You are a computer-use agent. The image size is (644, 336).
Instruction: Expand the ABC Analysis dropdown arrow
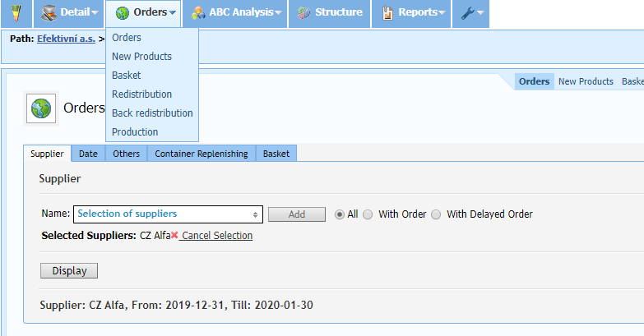point(278,13)
